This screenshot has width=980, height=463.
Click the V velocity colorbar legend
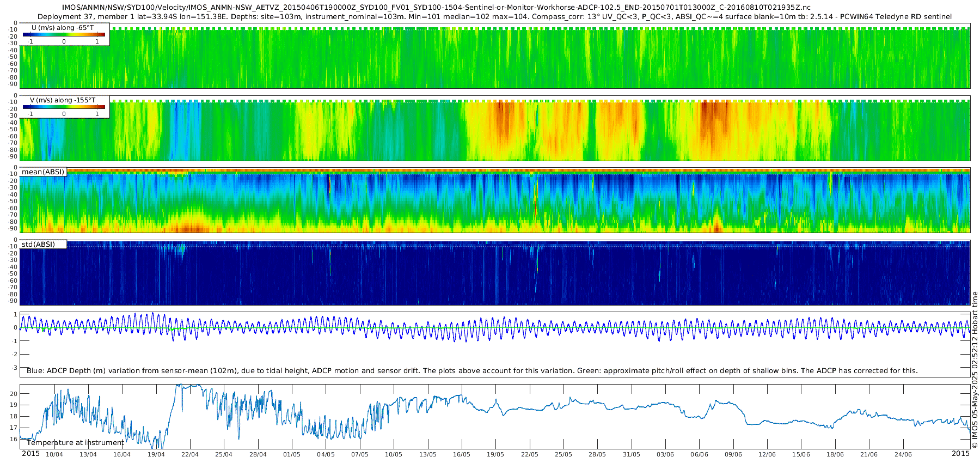coord(64,107)
